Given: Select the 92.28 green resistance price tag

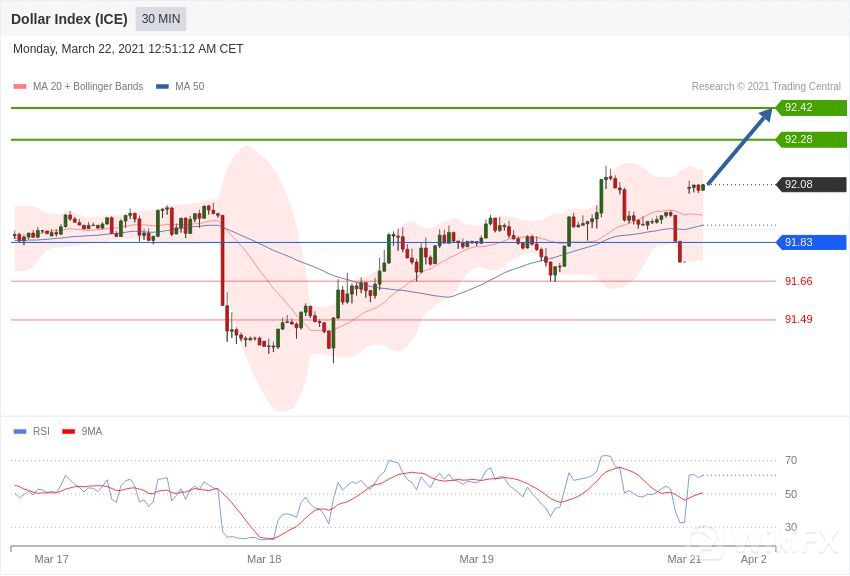Looking at the screenshot, I should coord(811,140).
